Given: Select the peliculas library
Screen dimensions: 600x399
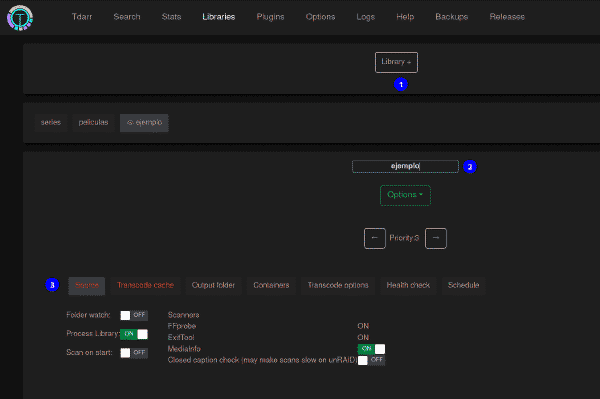Looking at the screenshot, I should (x=93, y=122).
